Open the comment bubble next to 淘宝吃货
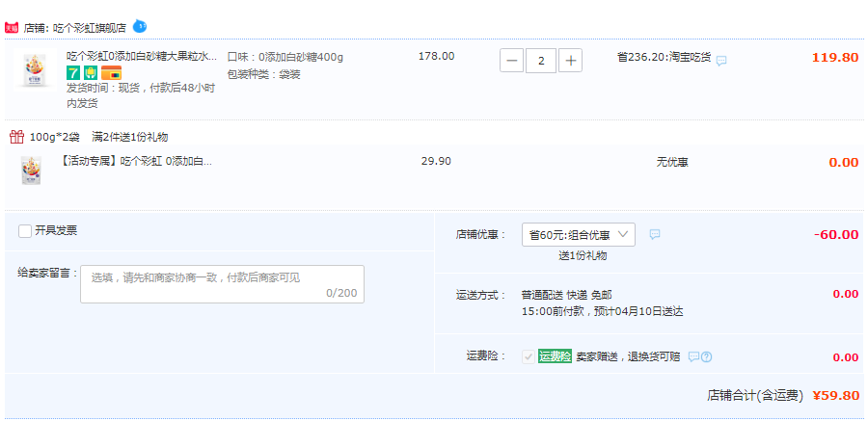 click(721, 61)
